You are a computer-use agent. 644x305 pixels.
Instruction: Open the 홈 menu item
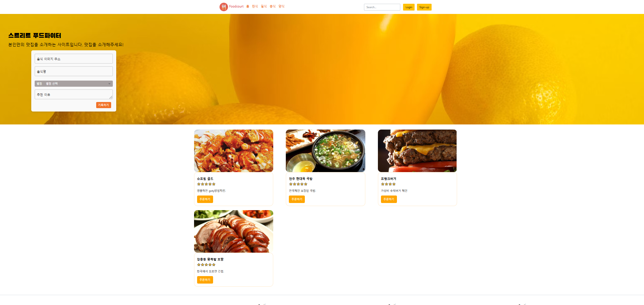[248, 6]
